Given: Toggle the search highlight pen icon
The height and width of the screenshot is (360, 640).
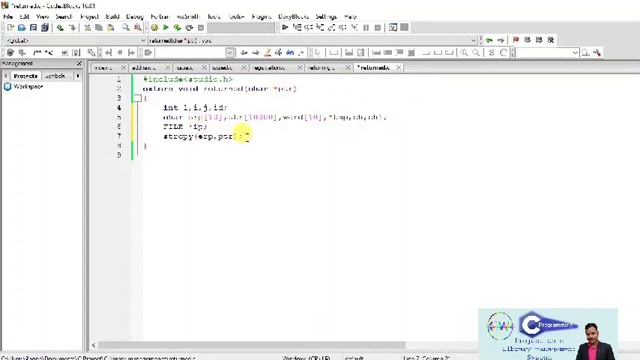Looking at the screenshot, I should tap(267, 53).
